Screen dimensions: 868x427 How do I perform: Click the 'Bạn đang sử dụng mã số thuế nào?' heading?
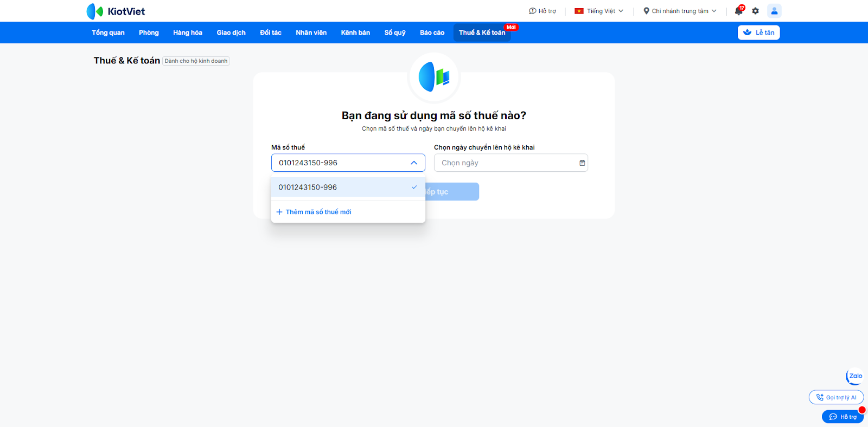point(434,115)
